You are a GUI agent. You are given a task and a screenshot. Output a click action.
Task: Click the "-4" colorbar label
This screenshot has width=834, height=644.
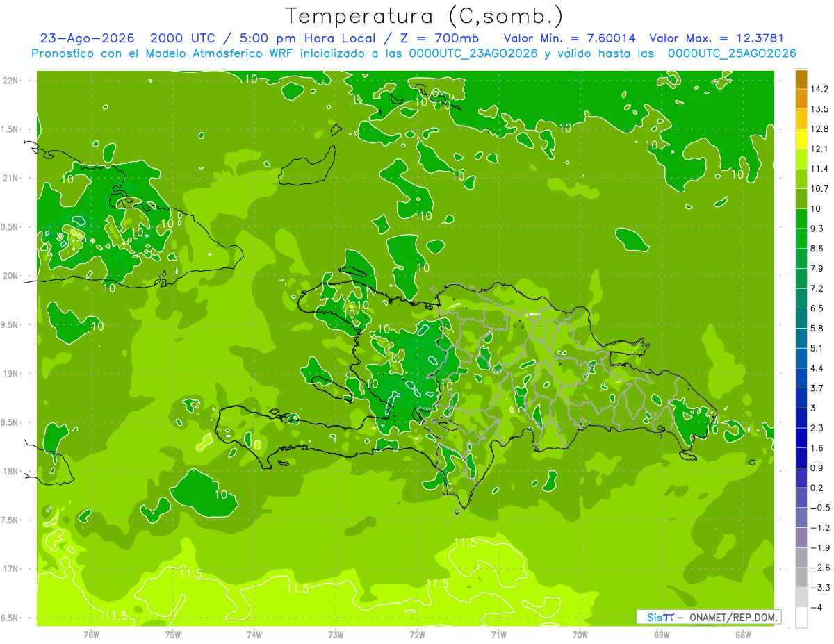click(817, 608)
